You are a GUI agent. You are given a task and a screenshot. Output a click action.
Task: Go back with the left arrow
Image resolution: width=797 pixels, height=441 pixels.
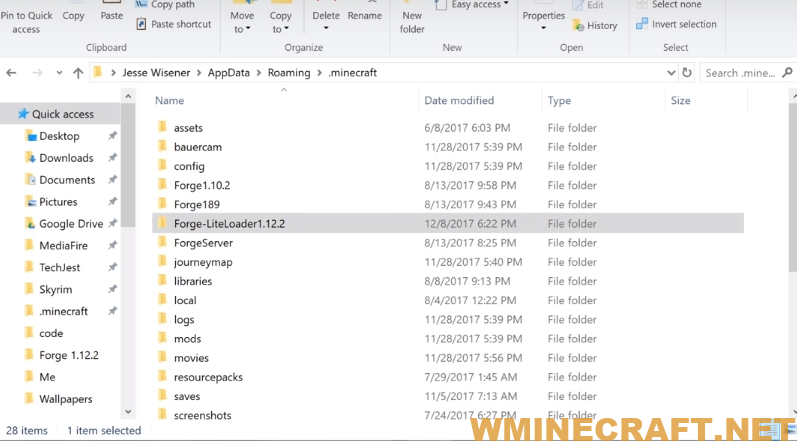[11, 73]
